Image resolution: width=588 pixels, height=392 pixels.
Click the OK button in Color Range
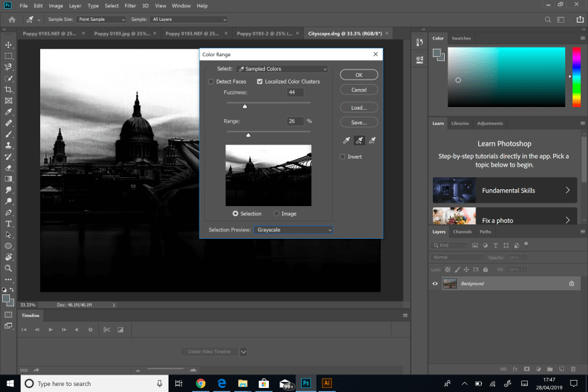point(359,74)
